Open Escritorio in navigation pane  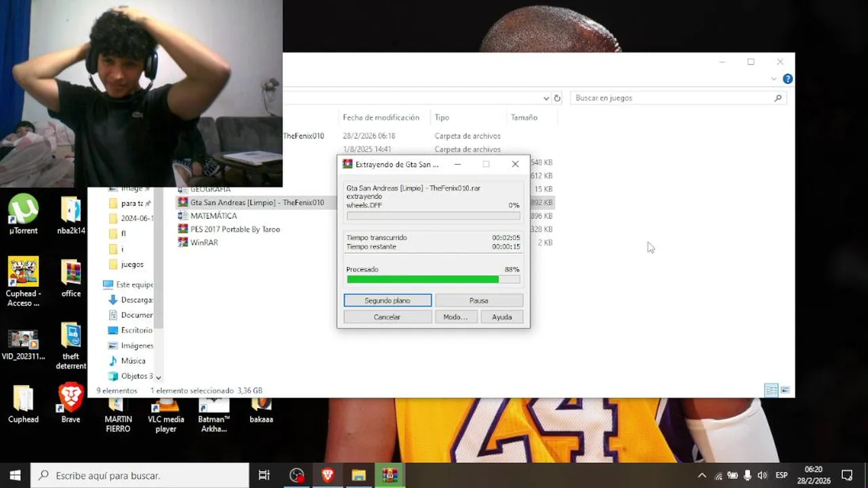pyautogui.click(x=130, y=330)
